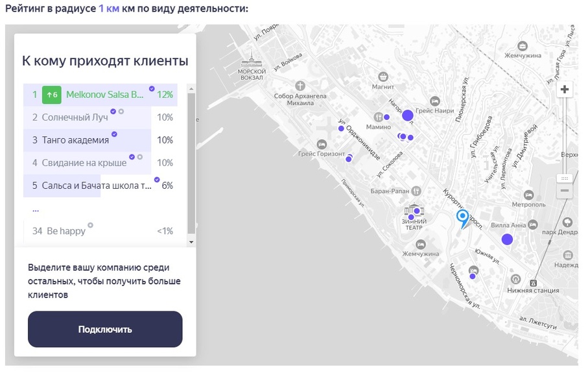The image size is (588, 373).
Task: Click the list scrollbar up arrow
Action: (191, 89)
